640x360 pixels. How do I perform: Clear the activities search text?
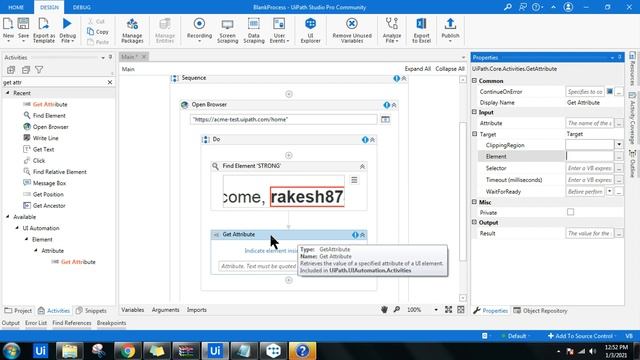pos(110,82)
